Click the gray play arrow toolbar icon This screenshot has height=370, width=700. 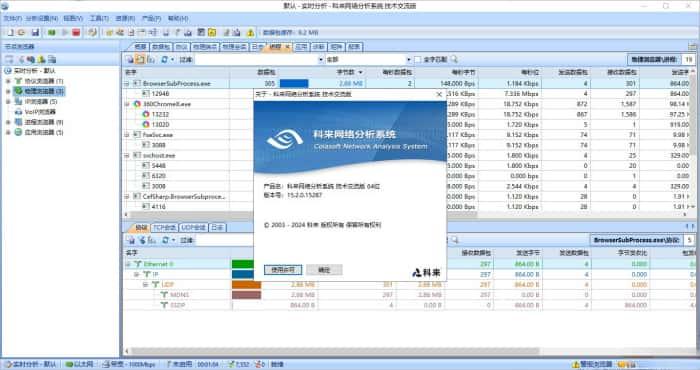(65, 32)
